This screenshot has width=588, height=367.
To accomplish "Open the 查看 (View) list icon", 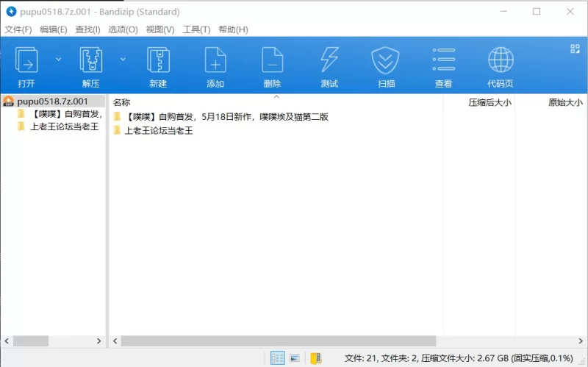I will 443,60.
